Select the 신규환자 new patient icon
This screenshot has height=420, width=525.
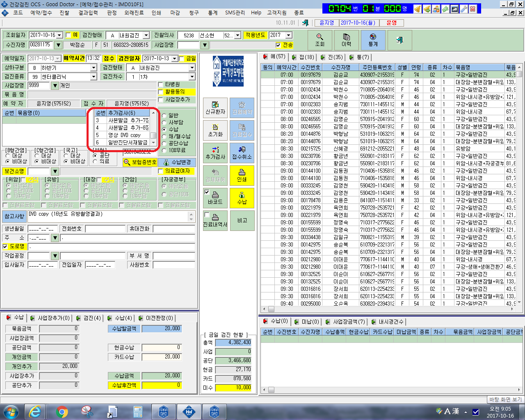tap(215, 108)
